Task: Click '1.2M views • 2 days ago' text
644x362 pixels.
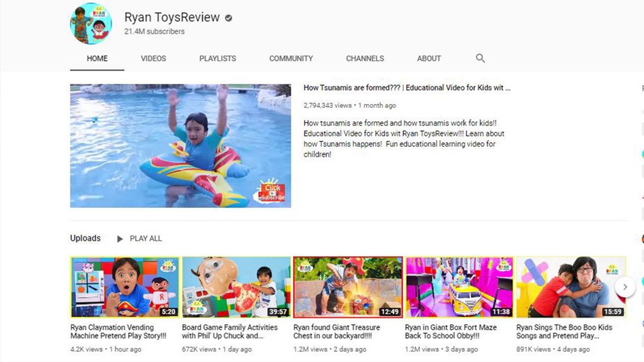Action: click(x=329, y=349)
